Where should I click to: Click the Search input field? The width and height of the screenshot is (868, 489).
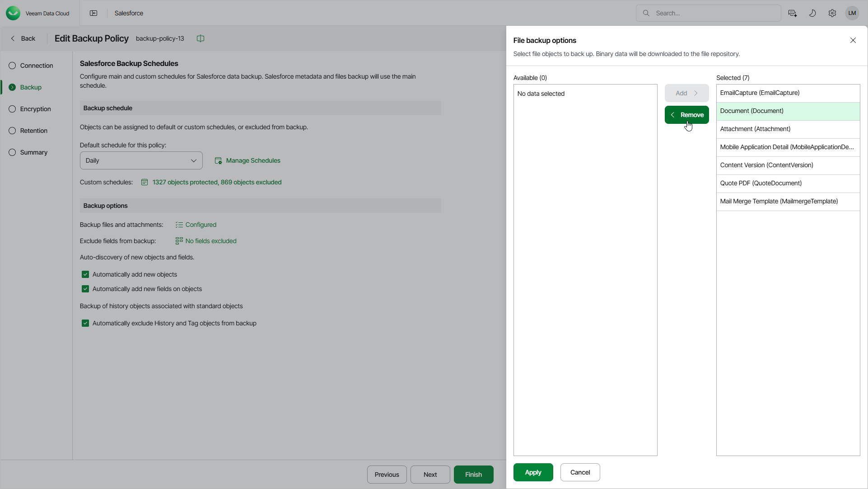(x=714, y=13)
